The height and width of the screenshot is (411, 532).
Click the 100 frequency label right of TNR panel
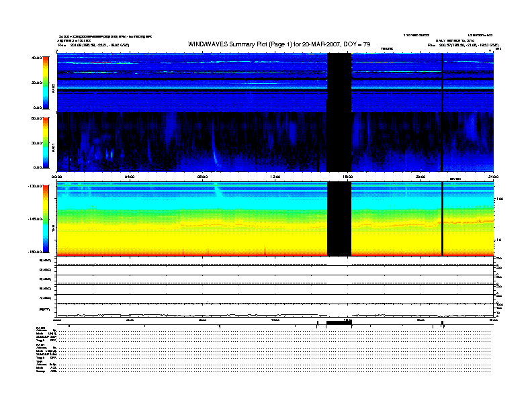[x=500, y=199]
